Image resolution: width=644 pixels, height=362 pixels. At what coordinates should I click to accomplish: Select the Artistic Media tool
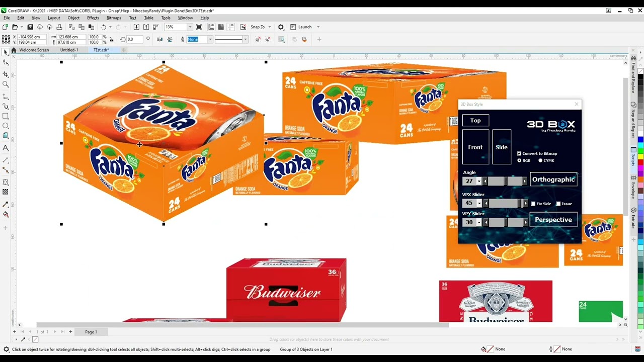[x=6, y=106]
